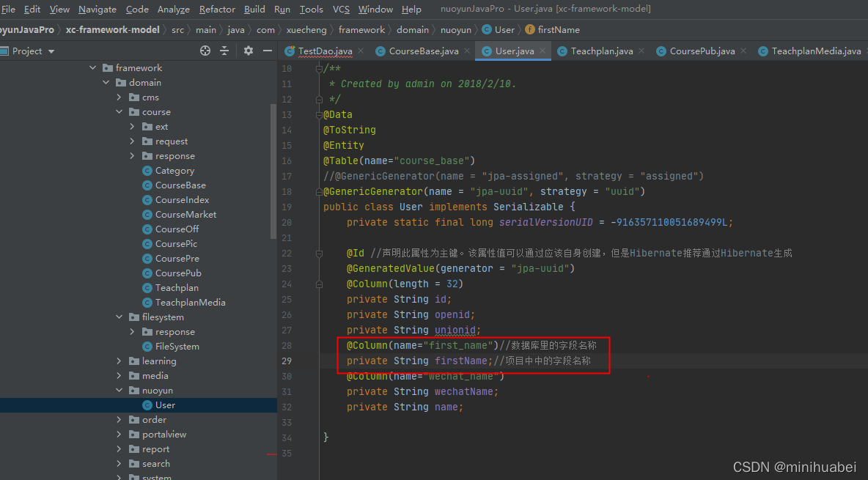Click xuecheng breadcrumb
The image size is (868, 480).
306,30
